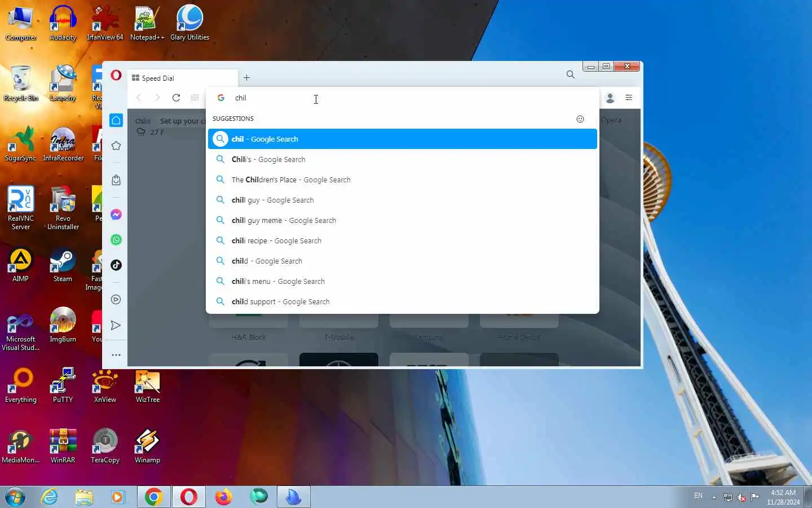Open TikTok in Opera sidebar
Image resolution: width=812 pixels, height=508 pixels.
point(116,265)
